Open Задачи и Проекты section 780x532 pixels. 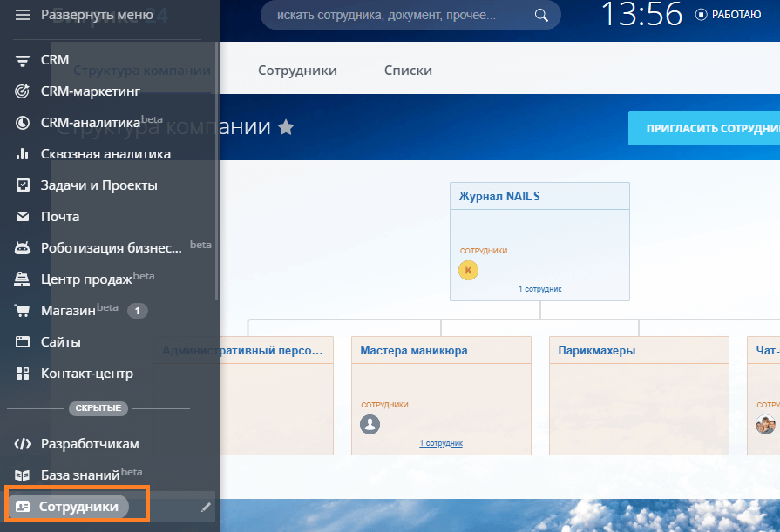click(x=99, y=185)
